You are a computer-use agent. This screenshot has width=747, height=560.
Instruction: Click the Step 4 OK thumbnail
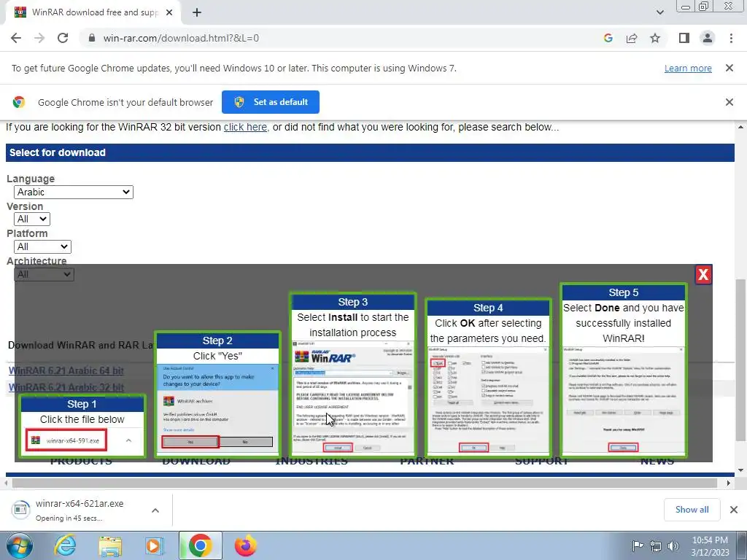click(x=488, y=377)
